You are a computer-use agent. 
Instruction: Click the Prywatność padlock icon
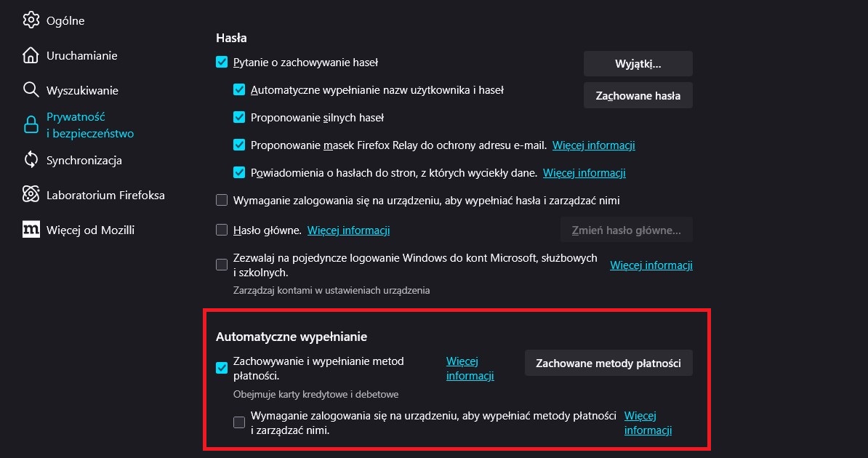(x=31, y=125)
